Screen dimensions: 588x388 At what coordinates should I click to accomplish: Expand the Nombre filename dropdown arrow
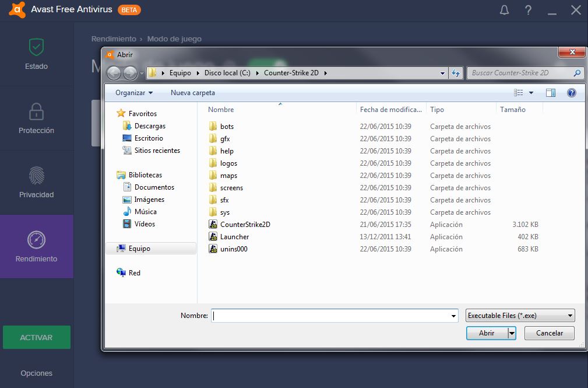tap(453, 316)
